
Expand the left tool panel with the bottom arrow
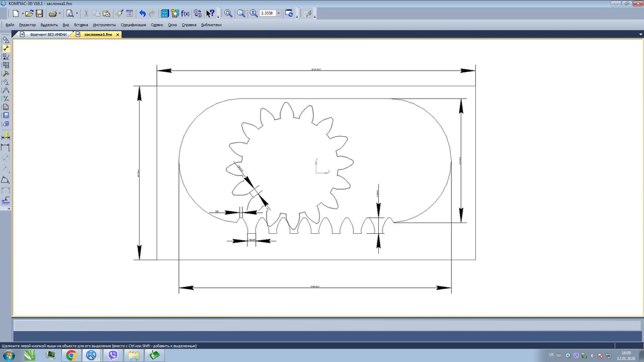pos(9,209)
